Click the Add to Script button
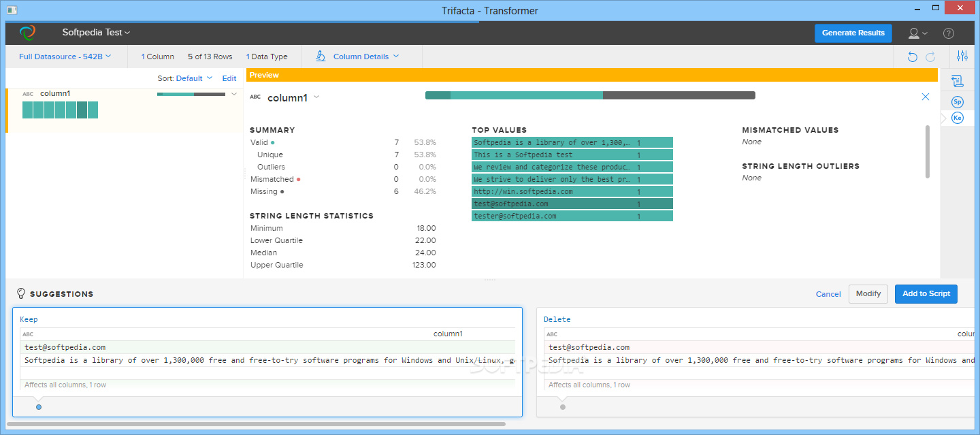This screenshot has height=435, width=980. coord(926,293)
